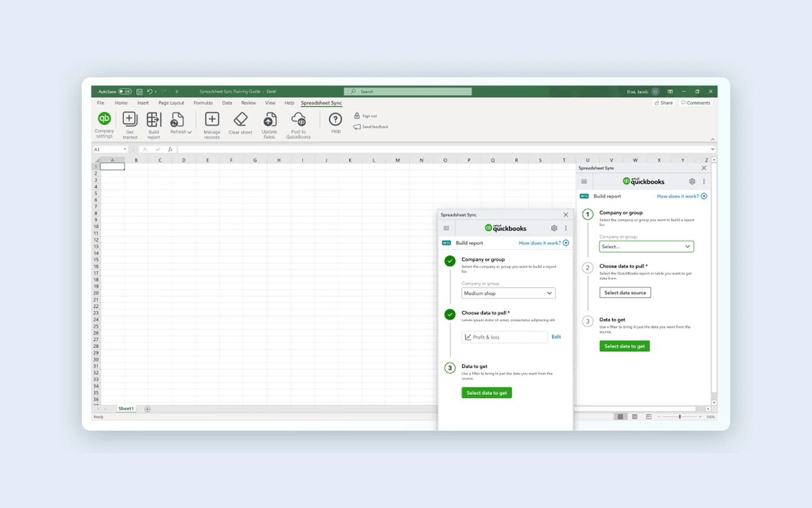Adjust the zoom slider in status bar
Screen dimensions: 812x508
pyautogui.click(x=680, y=417)
